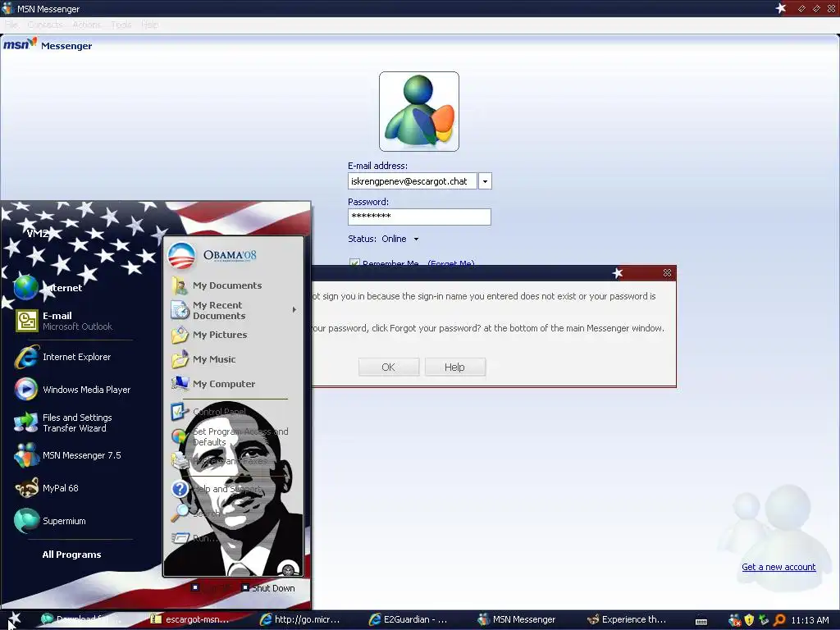840x630 pixels.
Task: Open the Help menu in menu bar
Action: (x=150, y=25)
